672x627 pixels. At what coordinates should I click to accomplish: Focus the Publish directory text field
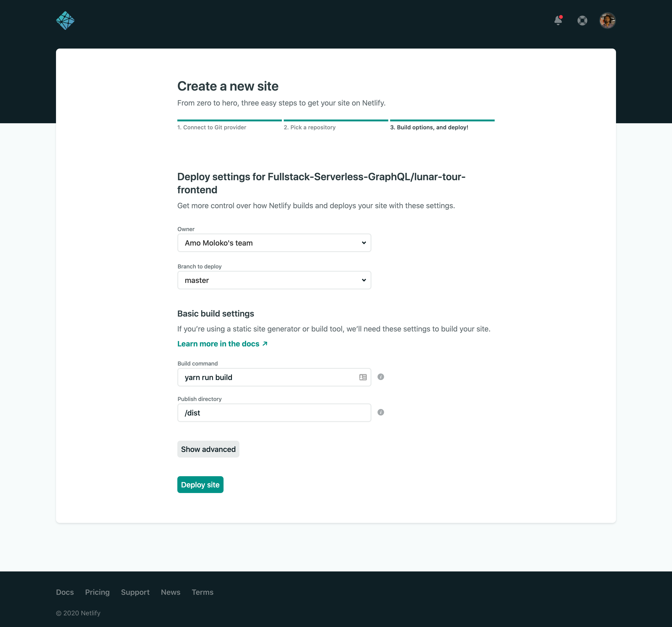click(x=274, y=412)
